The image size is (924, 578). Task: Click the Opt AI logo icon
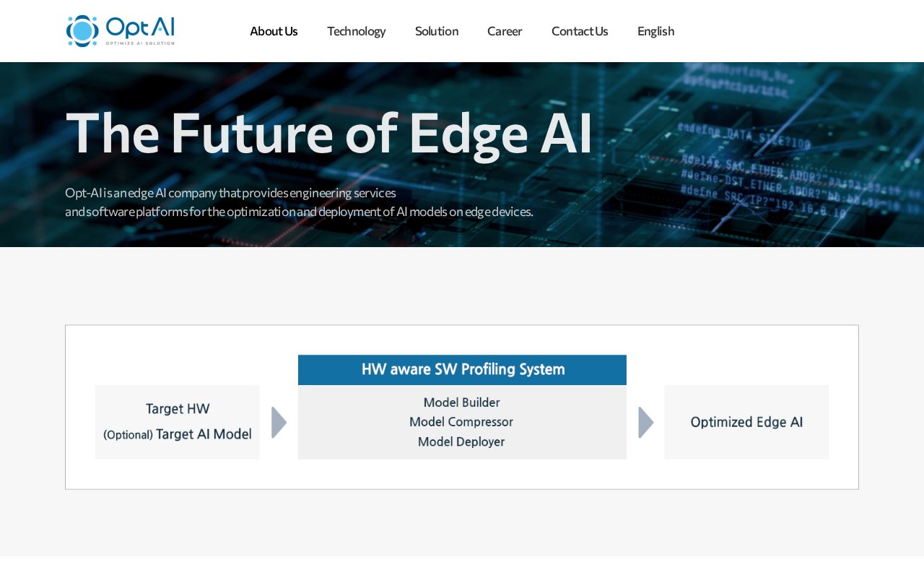[x=82, y=31]
